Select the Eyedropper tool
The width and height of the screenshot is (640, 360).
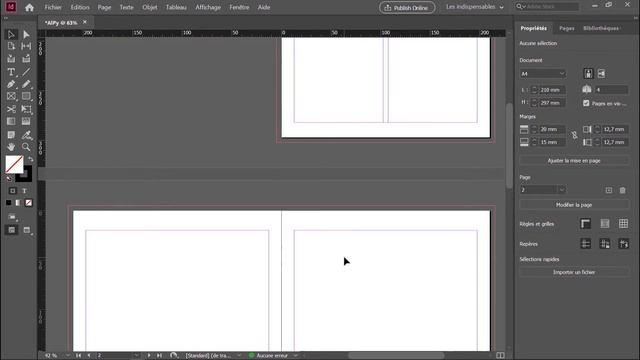pos(26,135)
